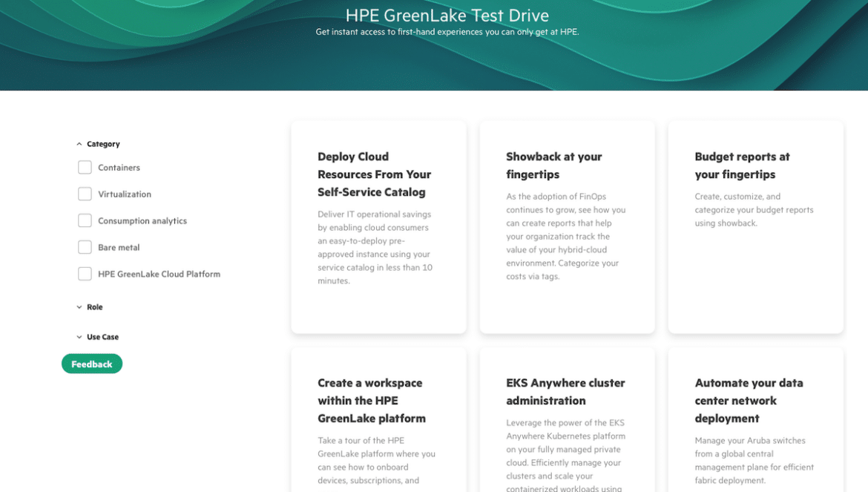Expand the Use Case filter section

[x=97, y=336]
